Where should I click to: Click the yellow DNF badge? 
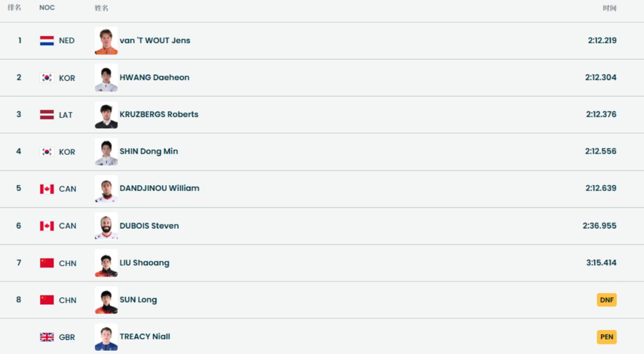point(607,300)
